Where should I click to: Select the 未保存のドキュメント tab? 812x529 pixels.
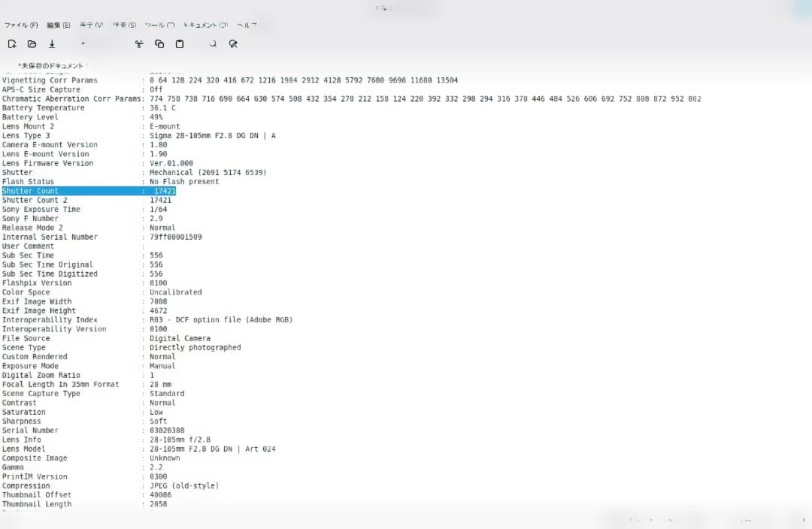click(x=51, y=66)
